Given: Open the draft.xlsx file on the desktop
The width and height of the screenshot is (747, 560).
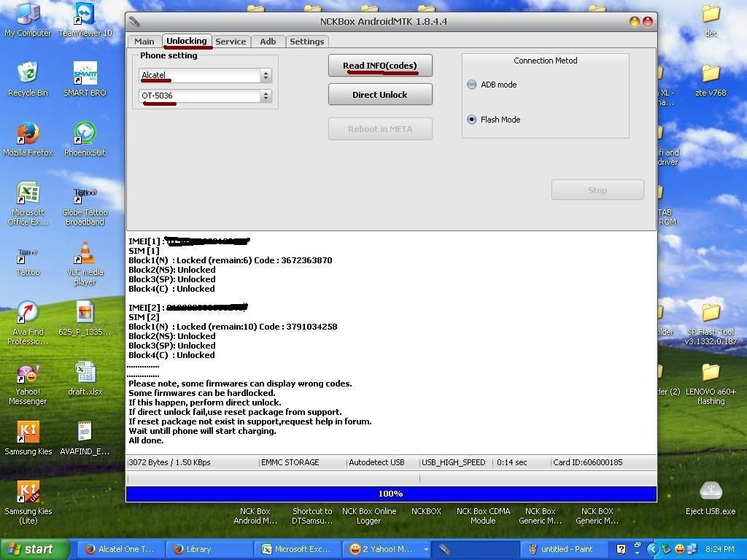Looking at the screenshot, I should [x=85, y=373].
